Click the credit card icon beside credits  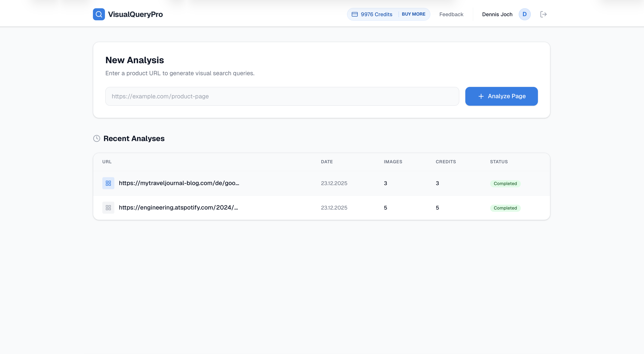click(x=355, y=14)
